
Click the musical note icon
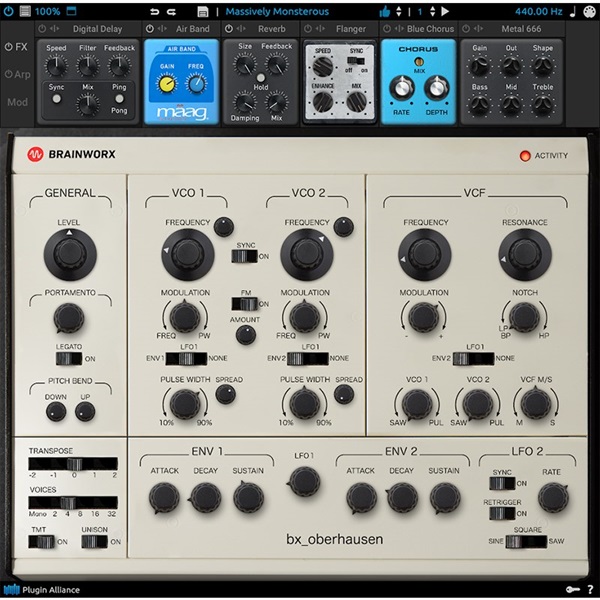(x=572, y=11)
